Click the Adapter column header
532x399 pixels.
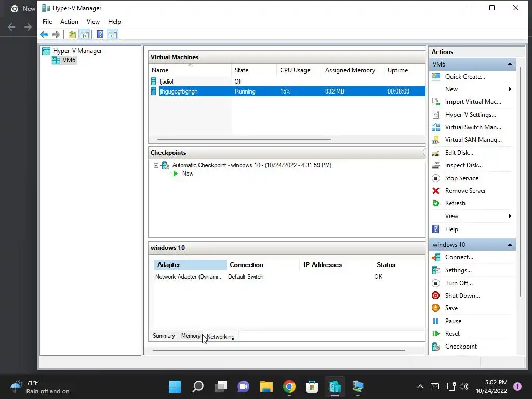(x=190, y=265)
